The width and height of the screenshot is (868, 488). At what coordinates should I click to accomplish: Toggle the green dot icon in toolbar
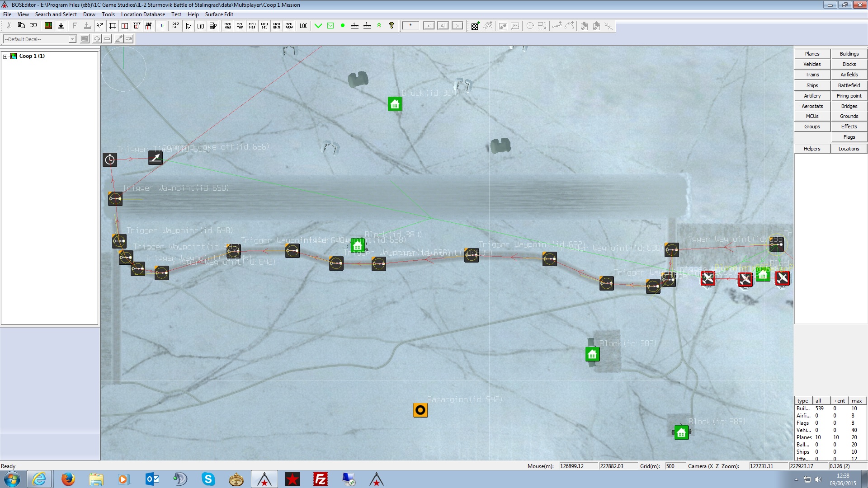[x=343, y=26]
